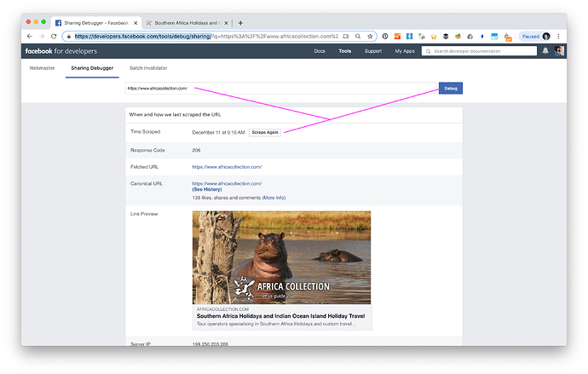Go back to the previous page

click(30, 37)
